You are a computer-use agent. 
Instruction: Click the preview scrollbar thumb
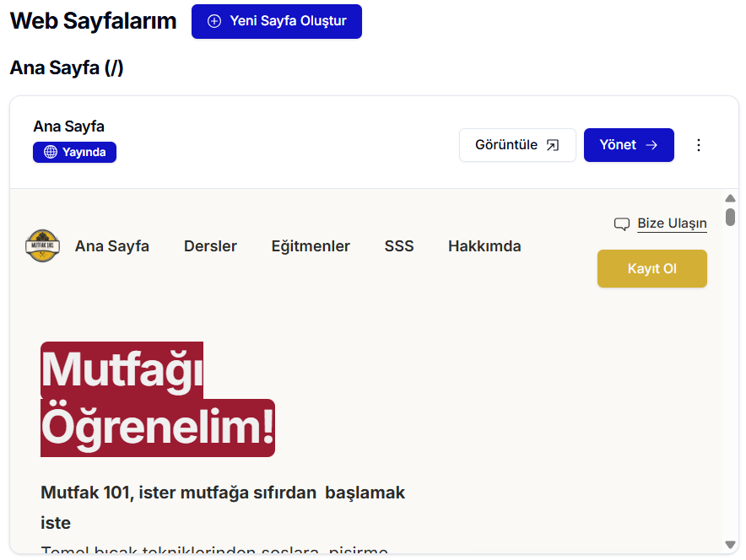coord(731,216)
